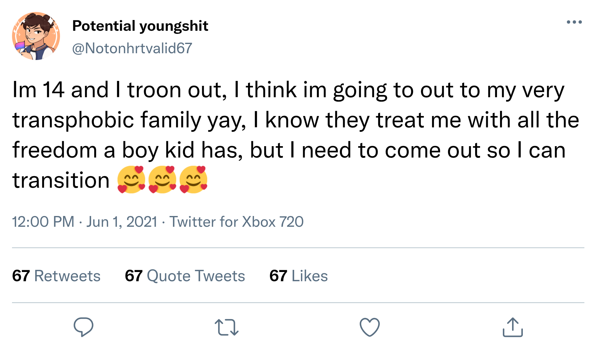Click the display name Potential youngshit

[x=140, y=26]
